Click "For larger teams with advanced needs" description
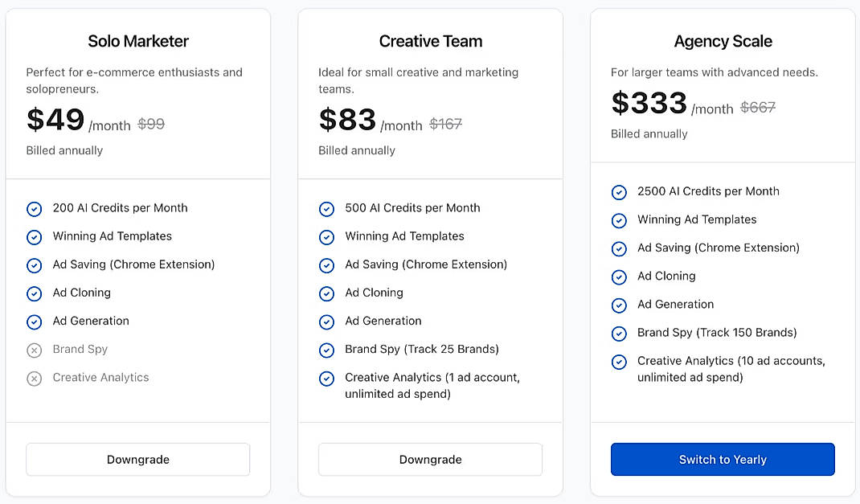This screenshot has height=504, width=860. [714, 72]
